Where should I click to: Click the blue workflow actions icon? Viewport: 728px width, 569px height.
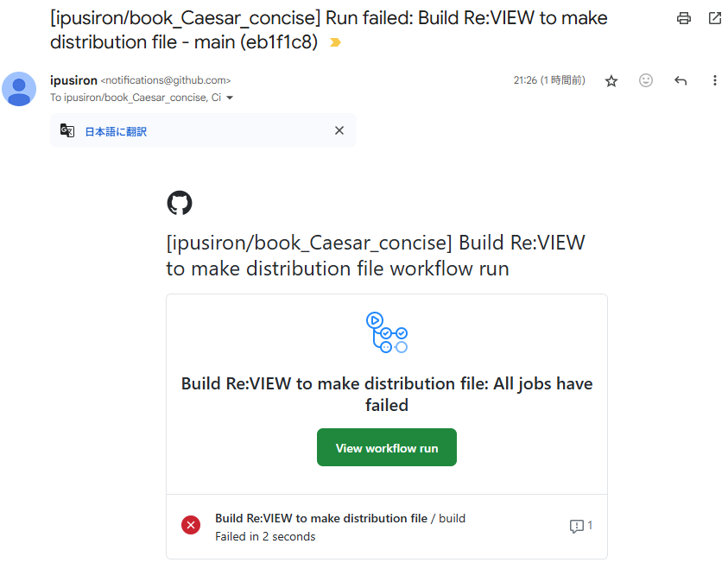(x=387, y=332)
